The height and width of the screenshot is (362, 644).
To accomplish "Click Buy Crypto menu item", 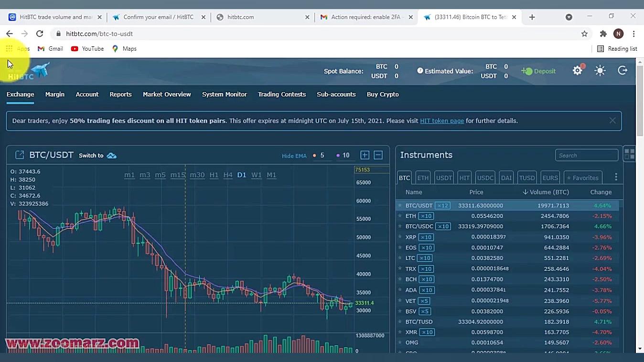I will [383, 95].
